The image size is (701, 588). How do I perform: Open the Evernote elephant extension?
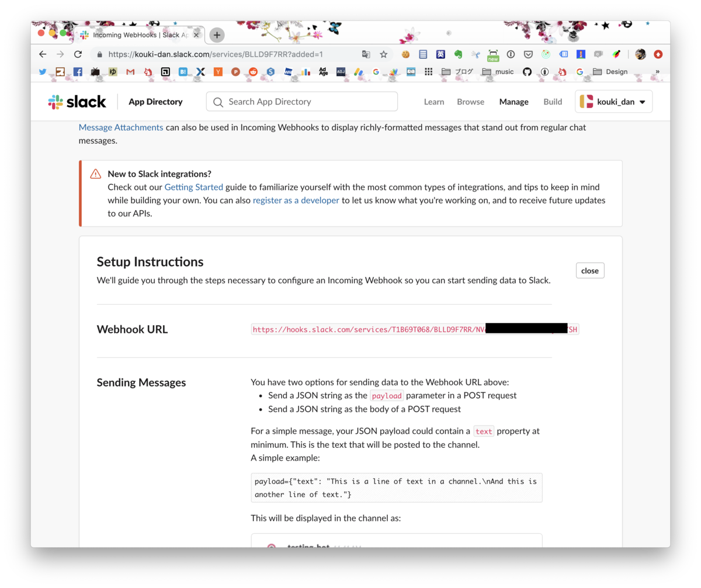coord(459,54)
